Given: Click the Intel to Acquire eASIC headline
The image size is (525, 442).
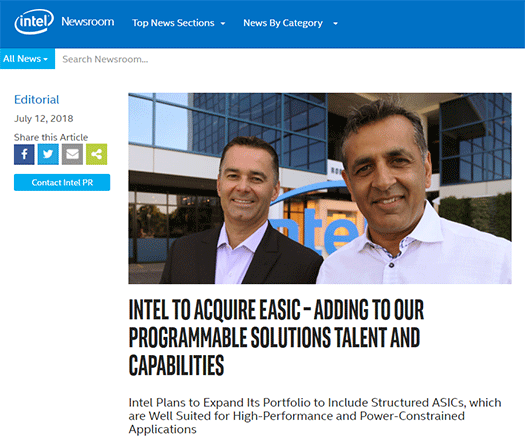Looking at the screenshot, I should (276, 337).
